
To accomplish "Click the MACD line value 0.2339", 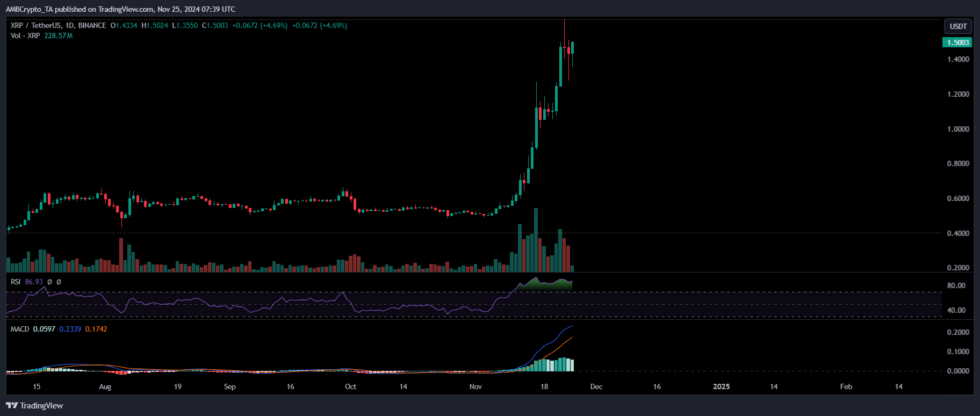I will click(70, 329).
